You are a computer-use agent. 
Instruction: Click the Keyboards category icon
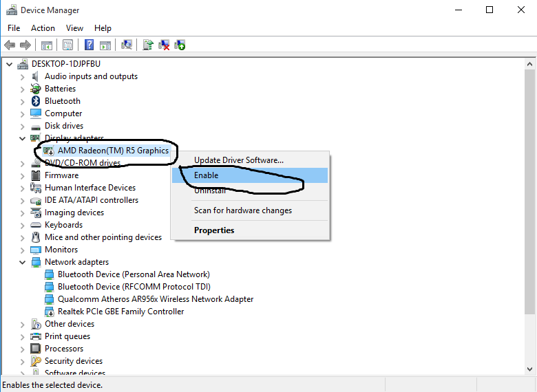pos(36,225)
